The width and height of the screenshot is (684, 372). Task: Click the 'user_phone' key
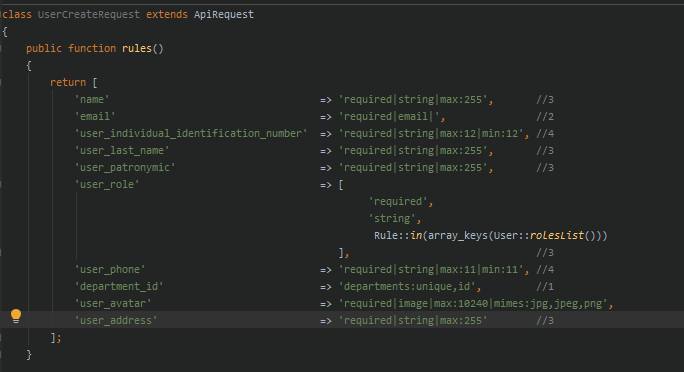(x=110, y=270)
